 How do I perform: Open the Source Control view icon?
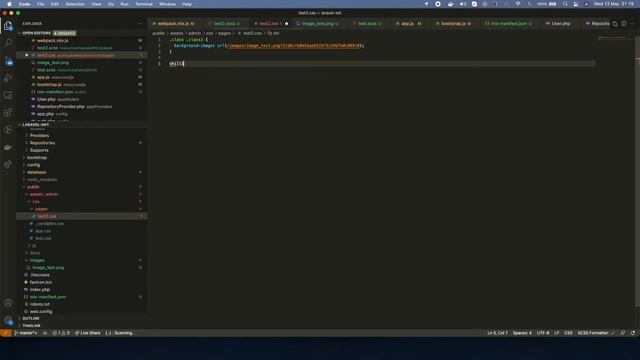[x=8, y=61]
